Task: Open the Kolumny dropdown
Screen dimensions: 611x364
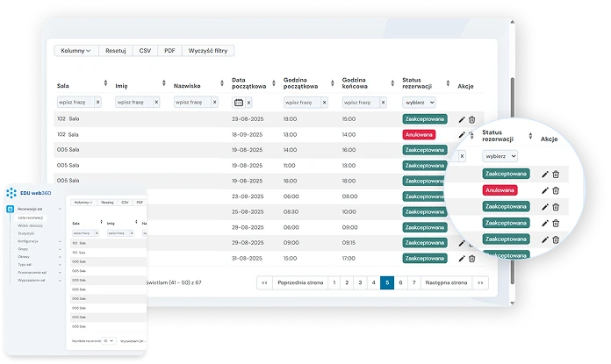Action: [x=75, y=51]
